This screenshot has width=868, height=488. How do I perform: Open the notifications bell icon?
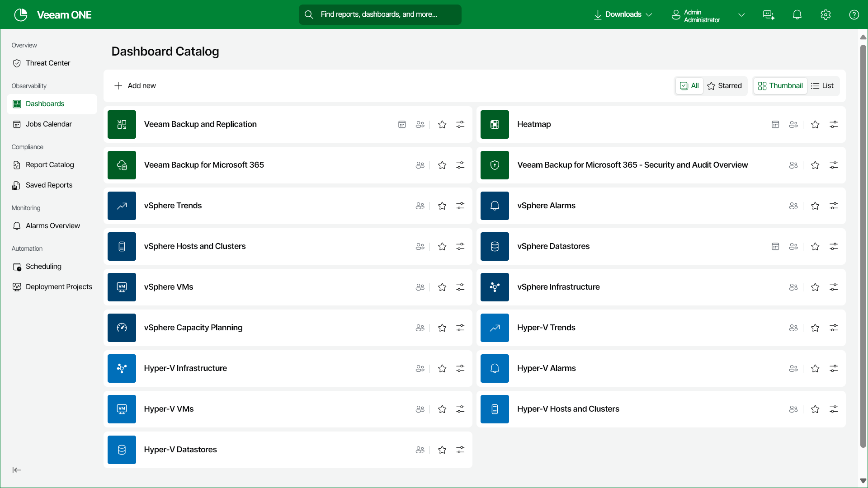797,14
